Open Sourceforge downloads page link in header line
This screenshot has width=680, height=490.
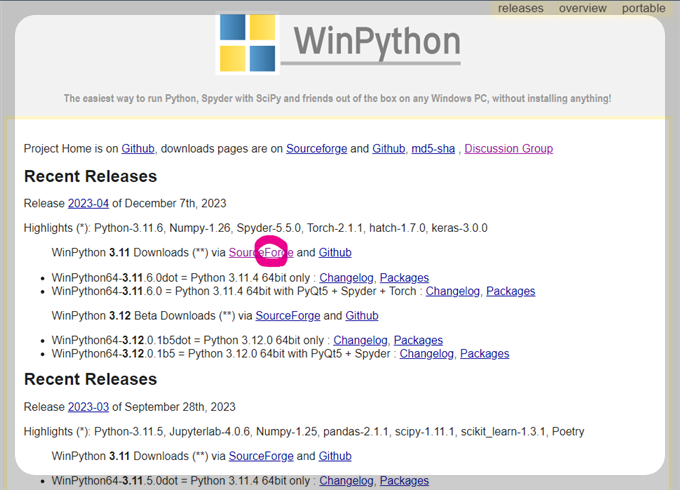click(317, 149)
